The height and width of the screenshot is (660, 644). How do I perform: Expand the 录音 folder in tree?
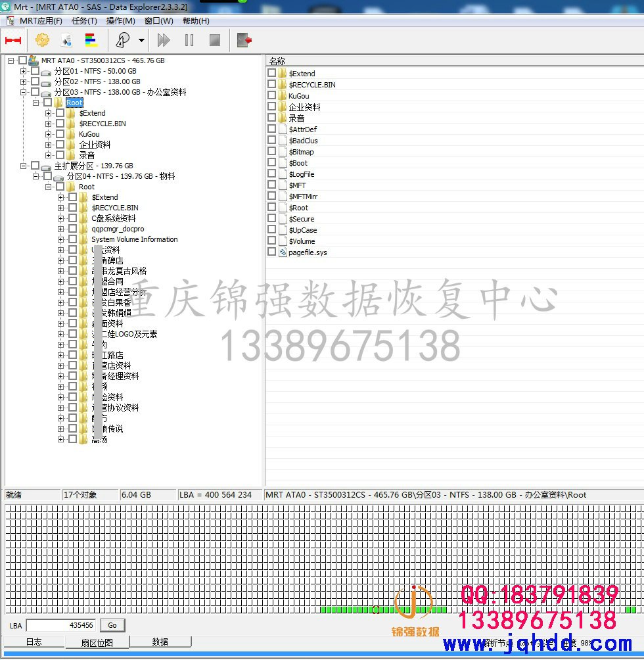pos(49,155)
